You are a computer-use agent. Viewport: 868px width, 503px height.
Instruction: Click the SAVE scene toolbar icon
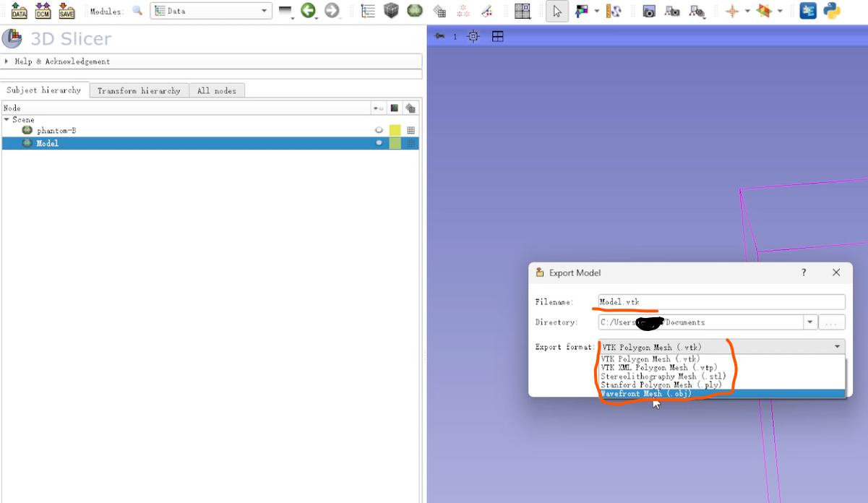[66, 11]
